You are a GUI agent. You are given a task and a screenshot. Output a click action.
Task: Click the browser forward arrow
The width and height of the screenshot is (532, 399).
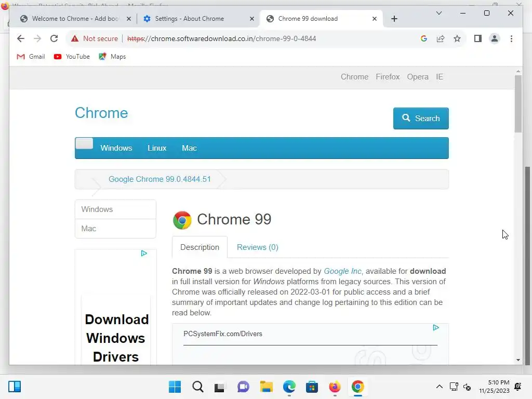coord(37,38)
